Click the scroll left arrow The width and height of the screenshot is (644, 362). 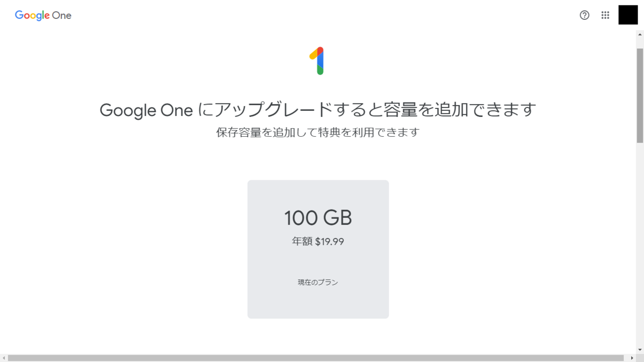click(x=4, y=358)
